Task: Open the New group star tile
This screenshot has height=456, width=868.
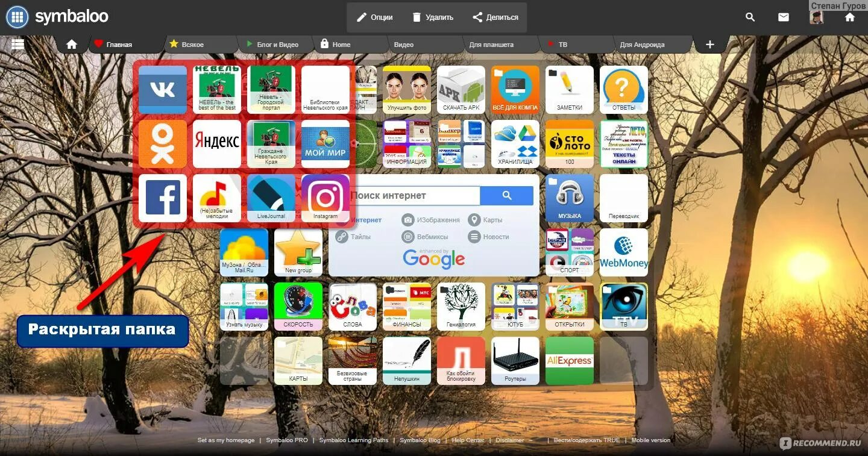Action: click(298, 252)
